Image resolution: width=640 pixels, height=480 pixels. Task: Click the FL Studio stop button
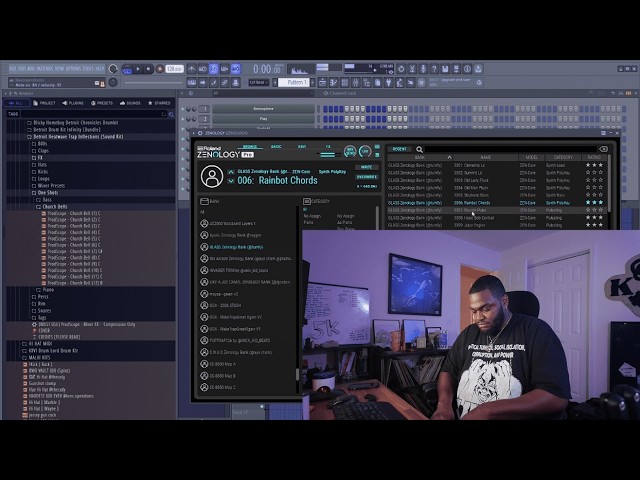coord(149,69)
